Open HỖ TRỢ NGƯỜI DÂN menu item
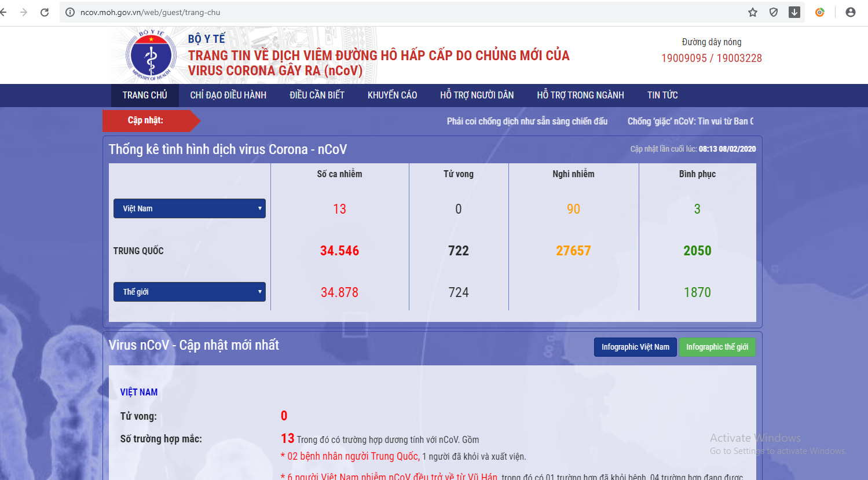 click(477, 95)
